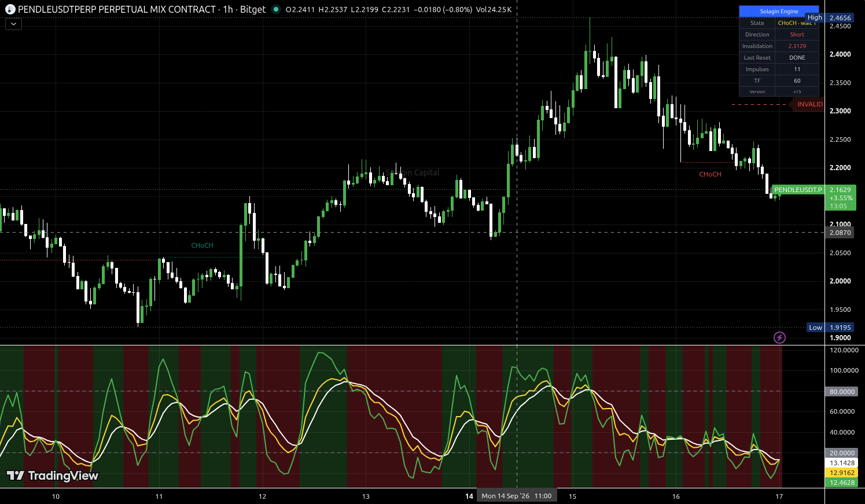The width and height of the screenshot is (865, 504).
Task: Click the Invalidation row label
Action: pyautogui.click(x=757, y=46)
